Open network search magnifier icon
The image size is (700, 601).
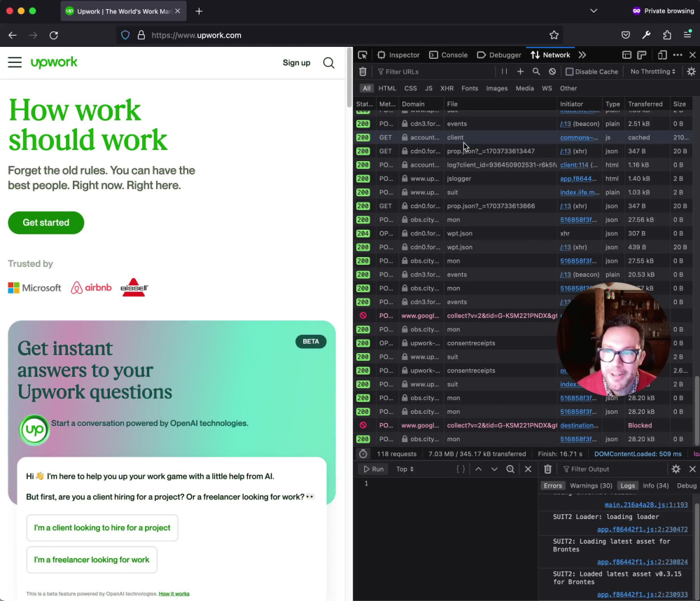click(x=536, y=71)
